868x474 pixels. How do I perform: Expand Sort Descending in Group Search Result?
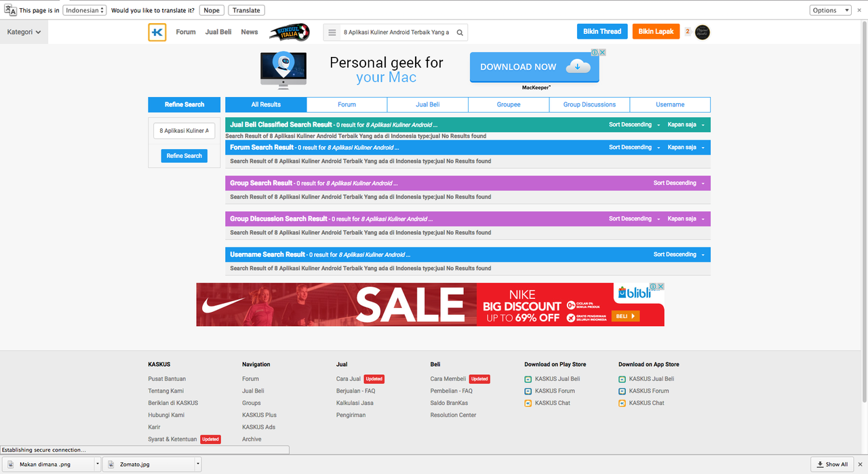[x=679, y=183]
